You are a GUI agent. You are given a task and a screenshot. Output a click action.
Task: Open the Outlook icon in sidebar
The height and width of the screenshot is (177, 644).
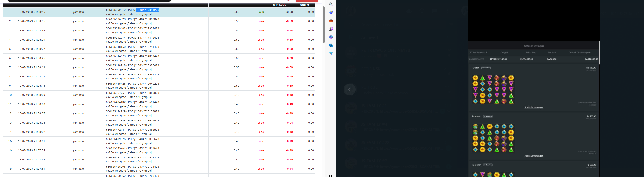pos(331,45)
